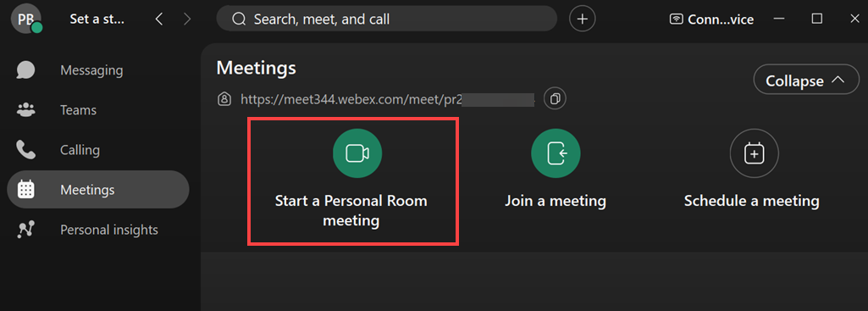Open the PB profile avatar
The width and height of the screenshot is (868, 311).
pos(26,19)
